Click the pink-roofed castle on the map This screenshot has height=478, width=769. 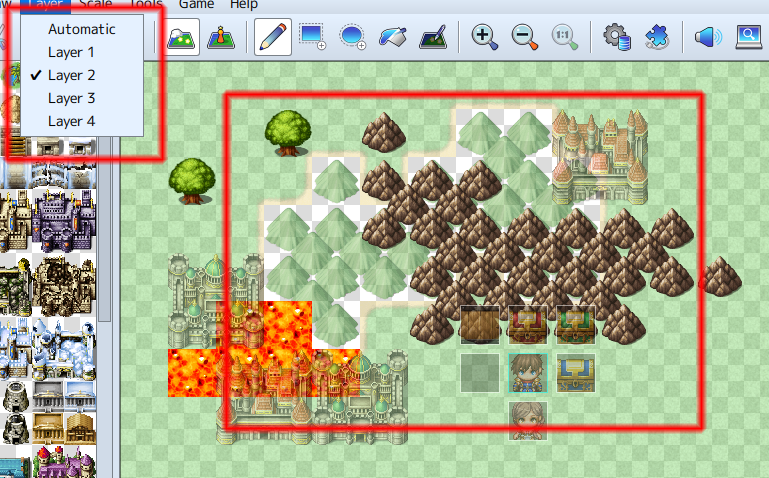point(600,156)
